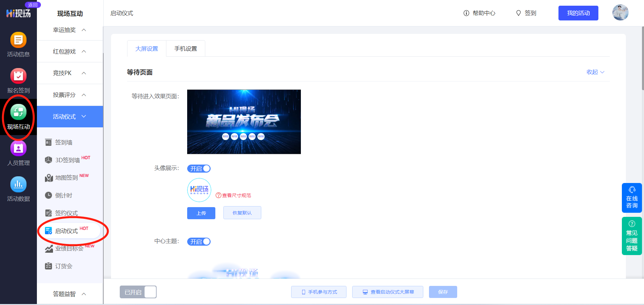Open 在线咨询 floating widget
644x305 pixels.
(x=632, y=198)
